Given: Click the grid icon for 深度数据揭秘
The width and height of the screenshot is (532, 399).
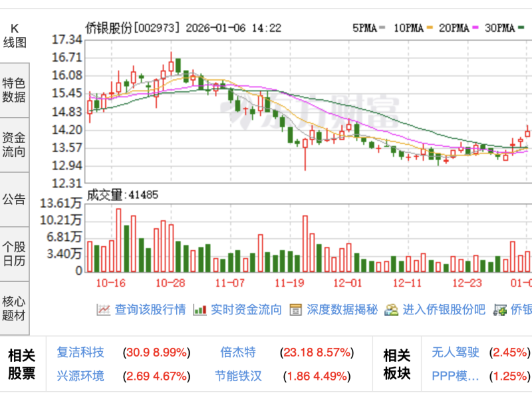Looking at the screenshot, I should click(297, 309).
